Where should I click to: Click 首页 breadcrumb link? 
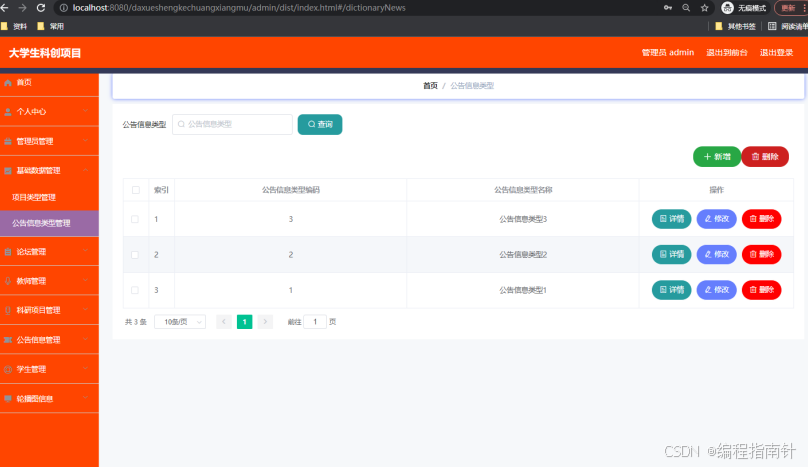tap(430, 86)
